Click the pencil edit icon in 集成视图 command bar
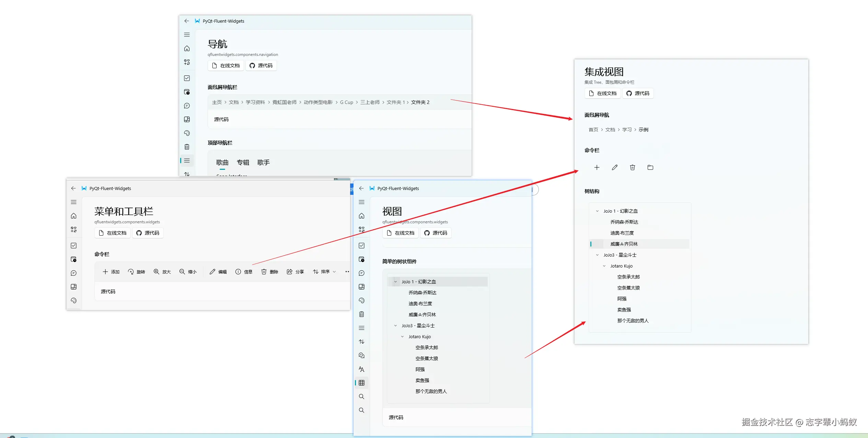The width and height of the screenshot is (868, 438). coord(614,167)
